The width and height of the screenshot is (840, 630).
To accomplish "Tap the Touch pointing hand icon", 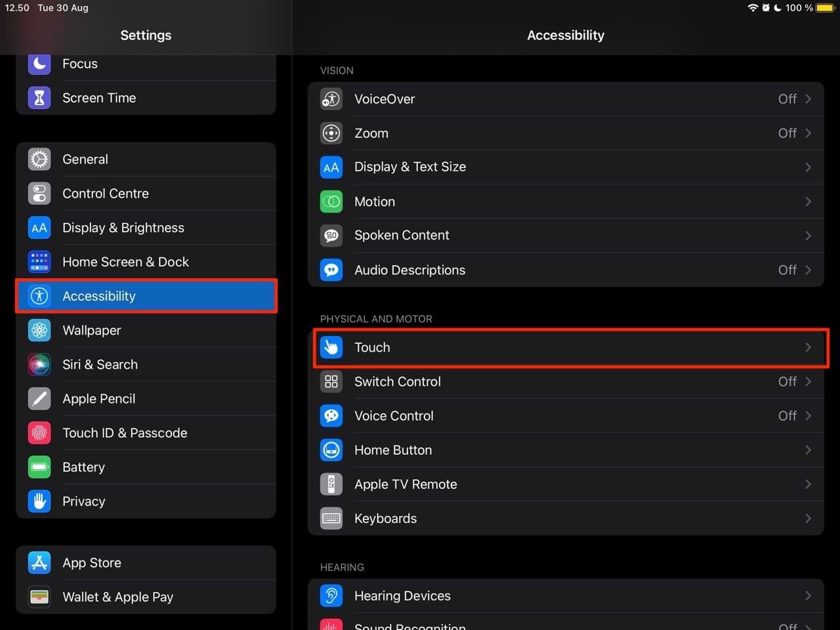I will 331,347.
